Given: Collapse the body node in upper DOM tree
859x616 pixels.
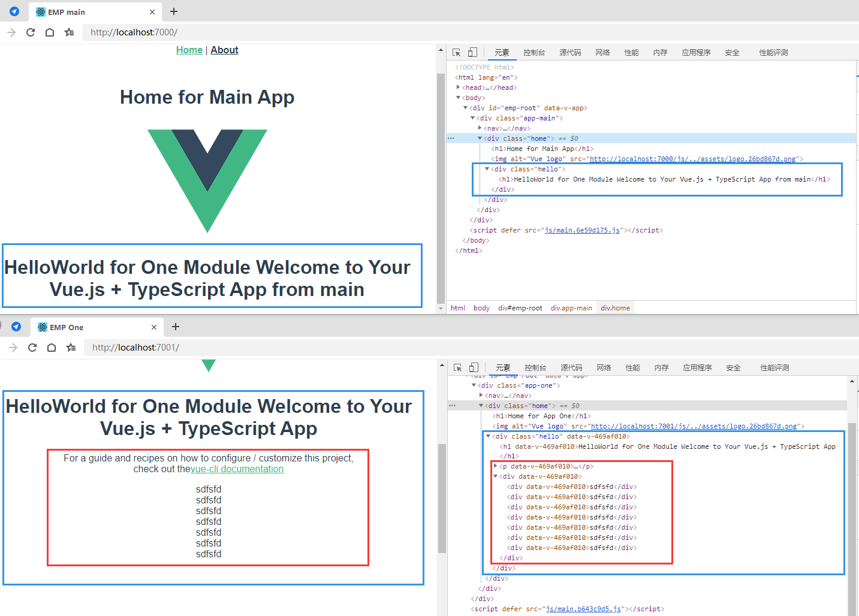Looking at the screenshot, I should click(459, 98).
